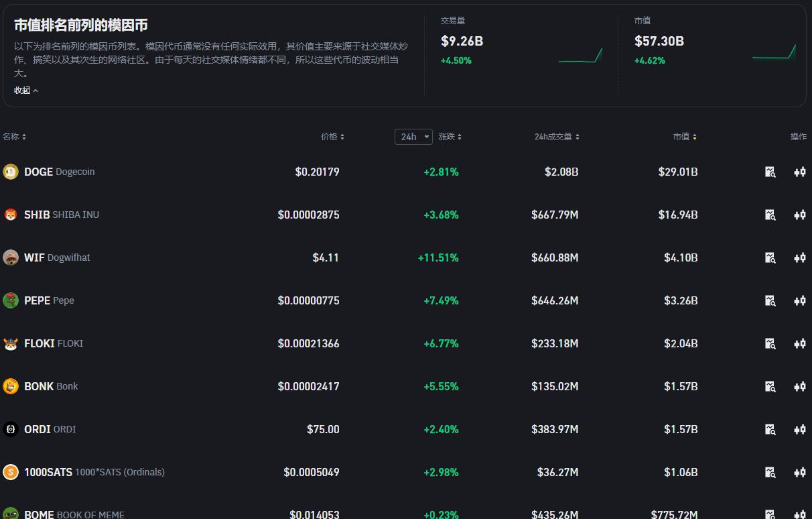Open details icon for BONK row
This screenshot has width=812, height=519.
tap(770, 386)
